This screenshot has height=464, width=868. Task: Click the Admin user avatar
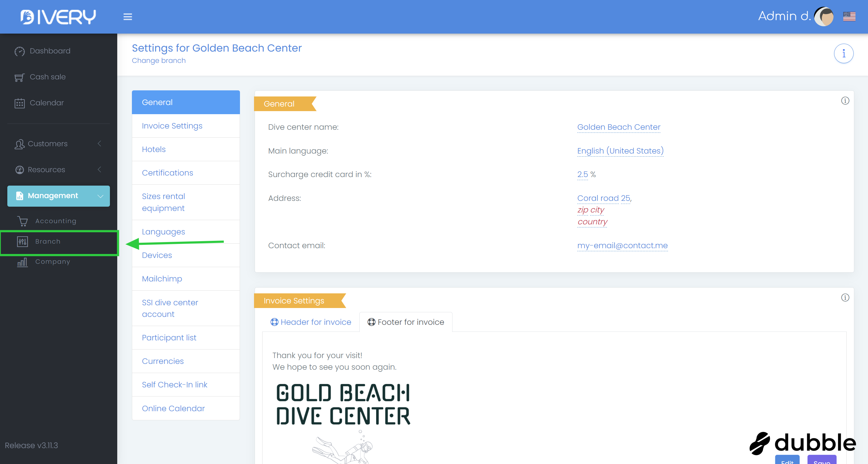823,16
